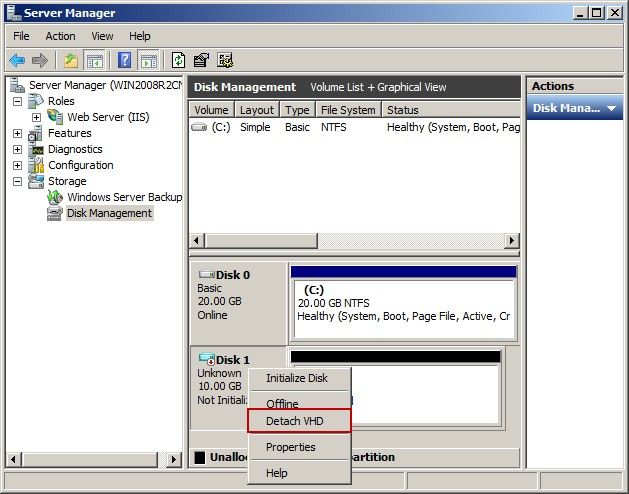Click the Up One Level folder icon

click(71, 61)
